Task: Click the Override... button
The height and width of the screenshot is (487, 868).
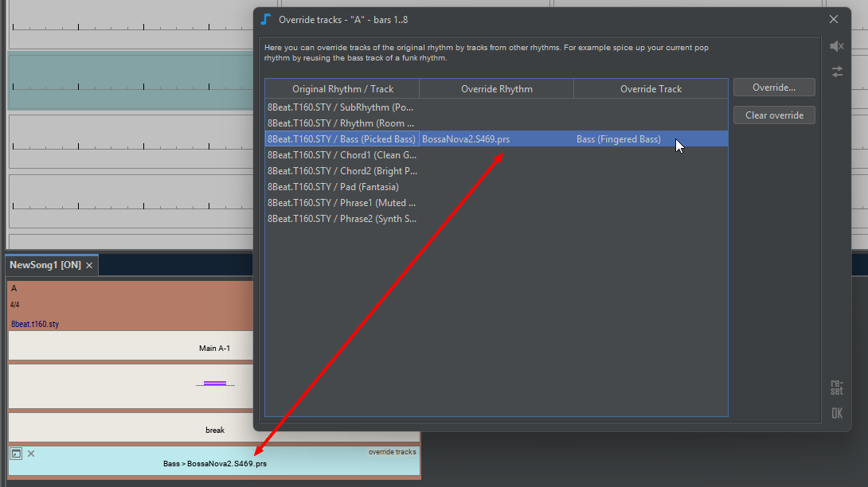Action: tap(773, 88)
